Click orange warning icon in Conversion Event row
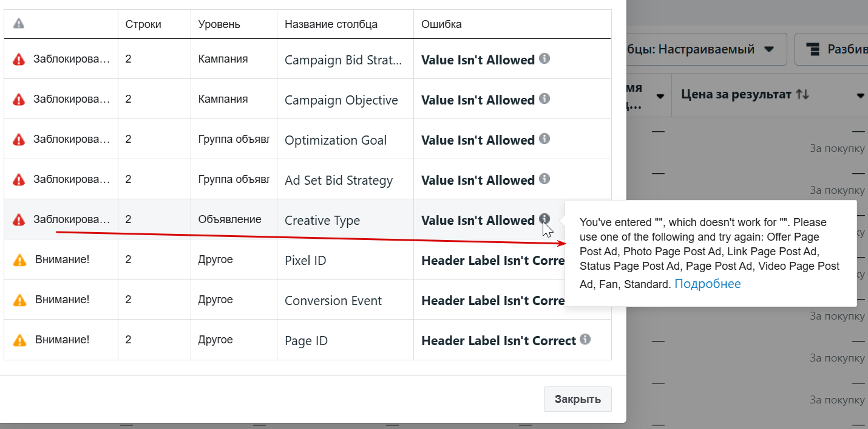Screen dimensions: 868x429 pyautogui.click(x=19, y=300)
